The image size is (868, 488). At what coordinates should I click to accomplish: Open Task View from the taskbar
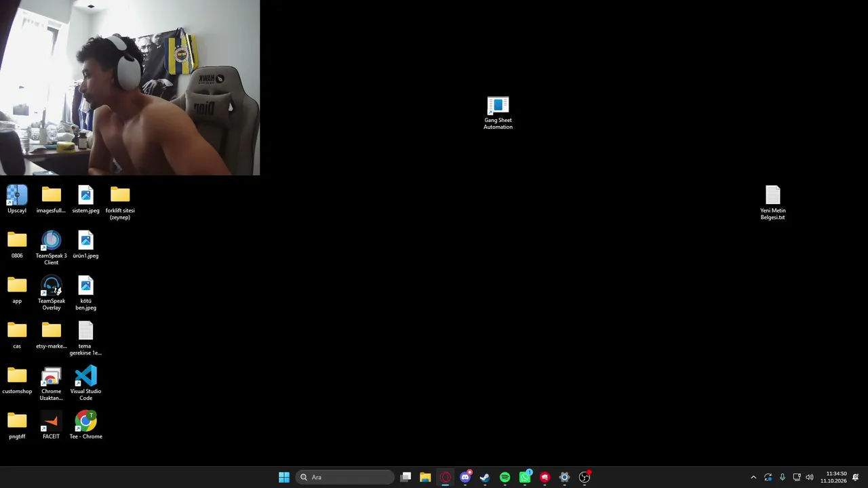pyautogui.click(x=406, y=477)
